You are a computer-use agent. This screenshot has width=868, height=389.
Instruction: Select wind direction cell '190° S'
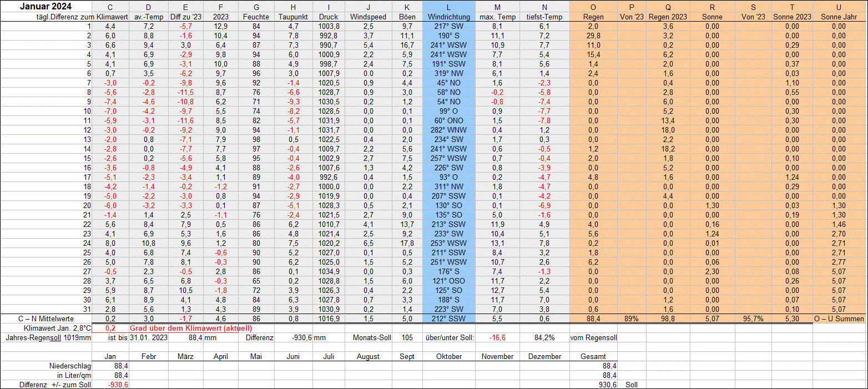click(448, 36)
